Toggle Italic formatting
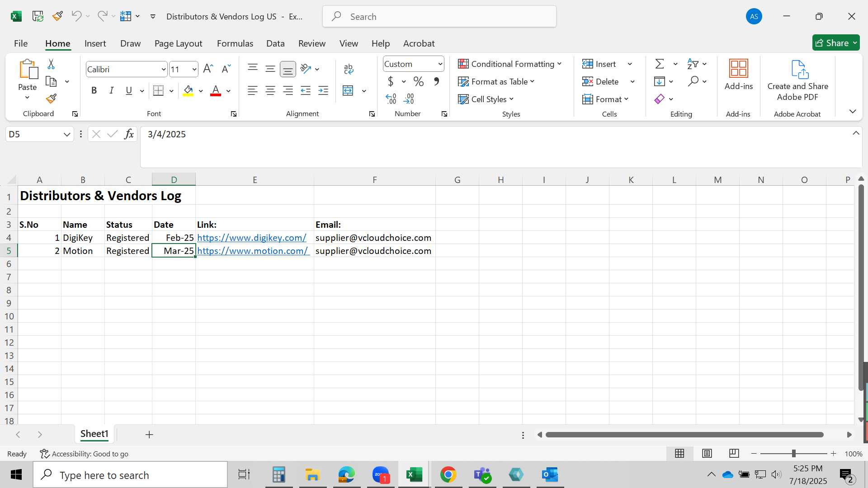Viewport: 868px width, 488px height. pyautogui.click(x=111, y=90)
